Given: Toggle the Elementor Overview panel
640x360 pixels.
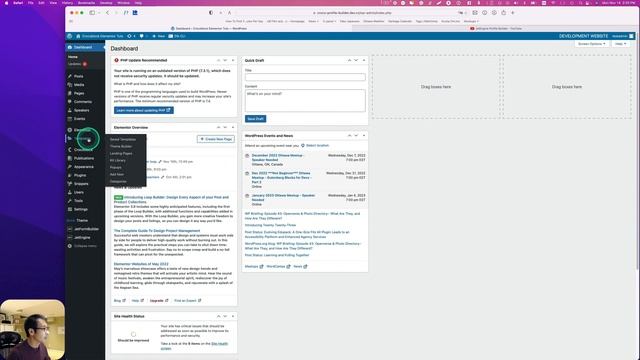Looking at the screenshot, I should (233, 128).
